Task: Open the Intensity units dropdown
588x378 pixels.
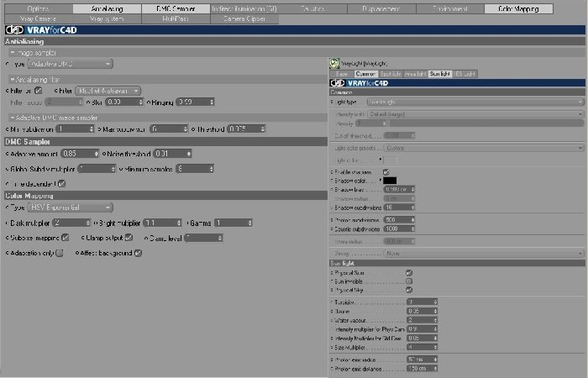Action: pos(475,114)
